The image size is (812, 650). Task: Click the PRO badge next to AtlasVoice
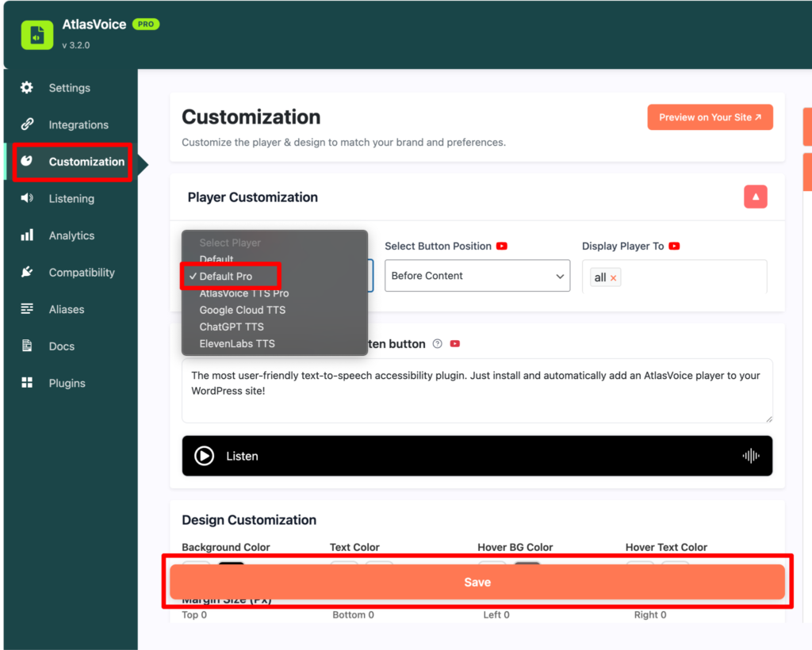pos(146,25)
